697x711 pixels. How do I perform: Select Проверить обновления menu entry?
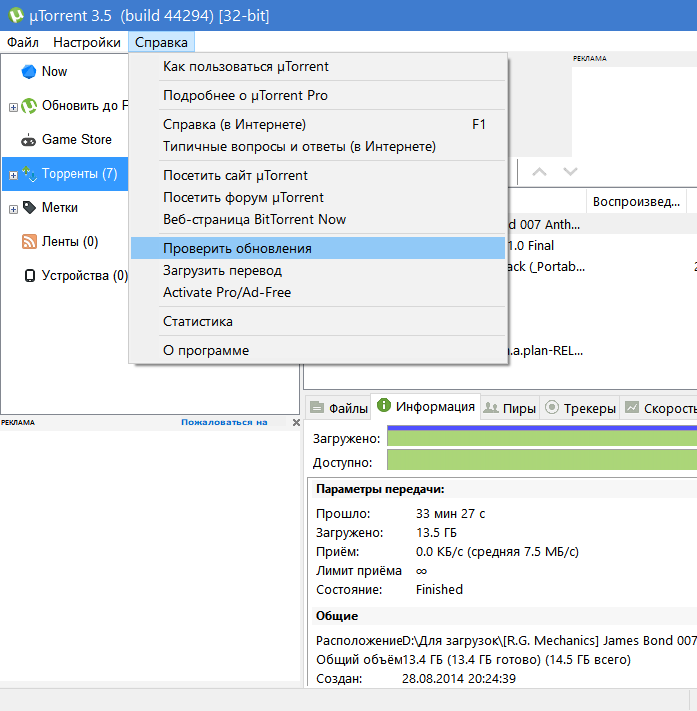pos(317,248)
